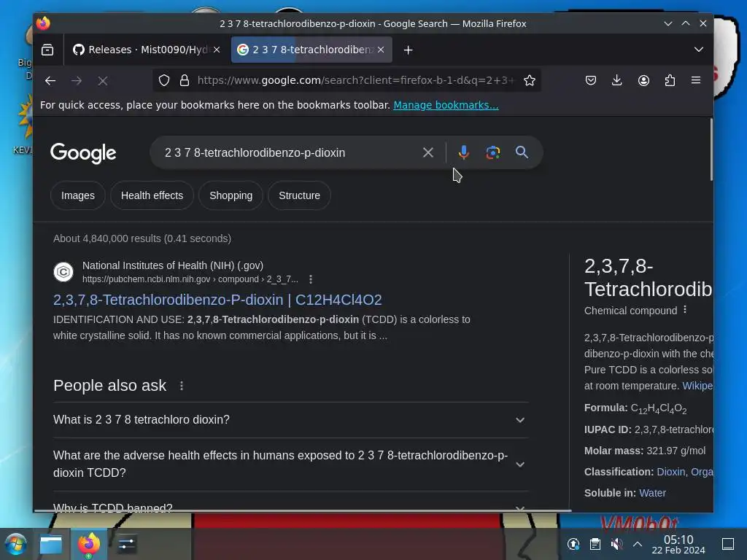Filter results by Structure

299,195
